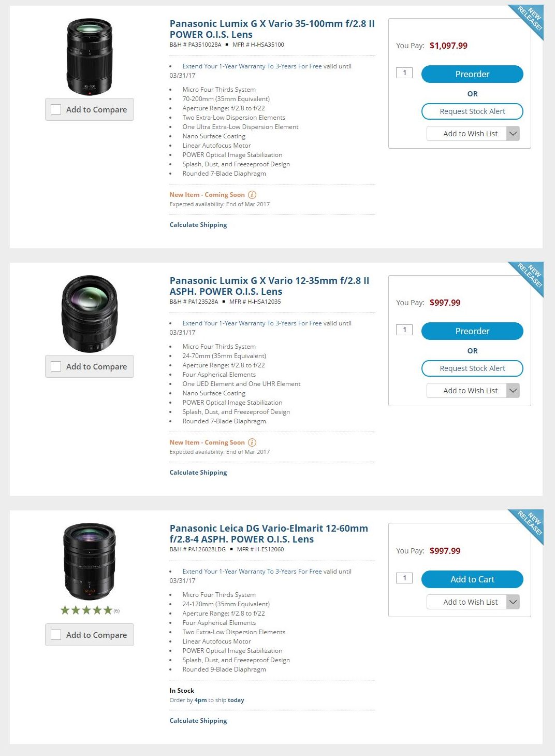Viewport: 555px width, 756px height.
Task: Click quantity field for 35-100mm lens
Action: click(x=404, y=73)
